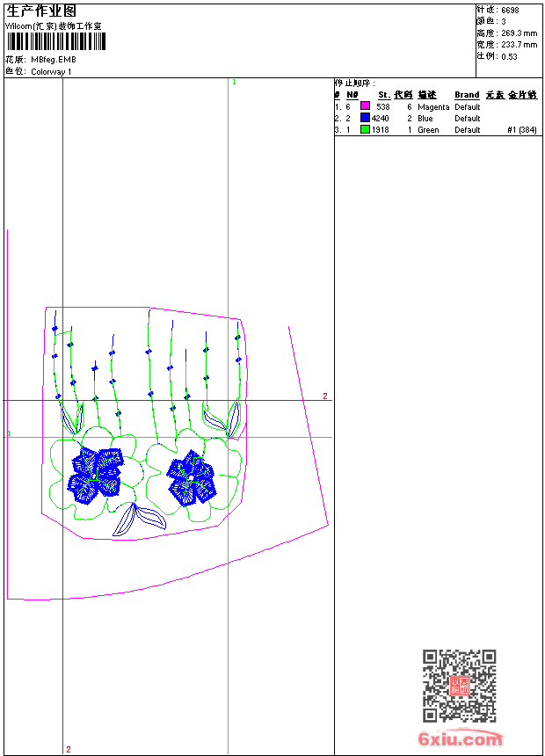The width and height of the screenshot is (545, 756).
Task: Click the 'Brand' column header
Action: (467, 95)
